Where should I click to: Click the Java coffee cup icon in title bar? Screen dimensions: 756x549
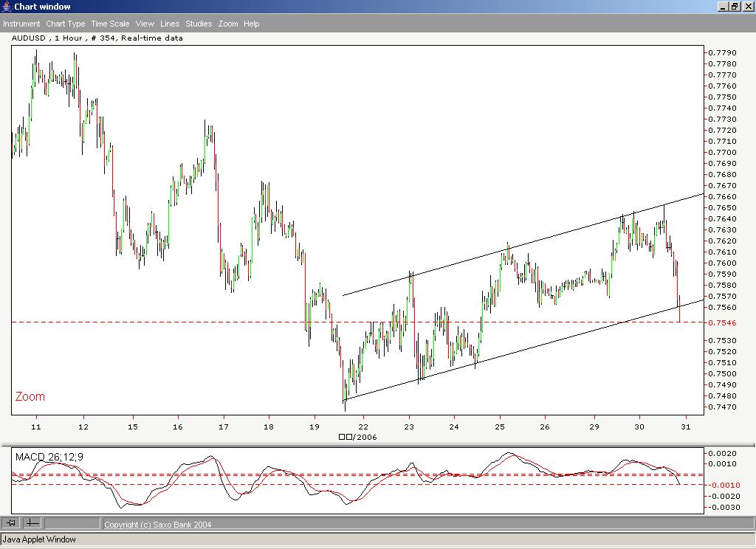pos(7,6)
